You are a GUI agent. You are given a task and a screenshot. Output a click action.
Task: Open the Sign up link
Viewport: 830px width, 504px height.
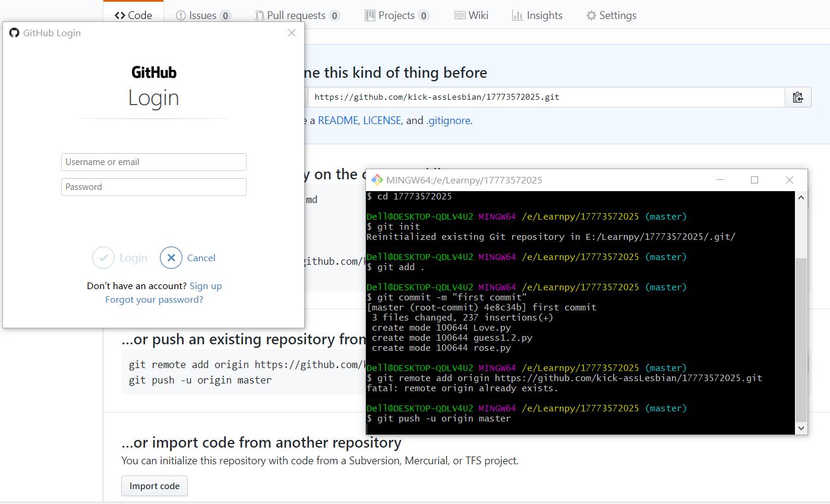click(206, 286)
